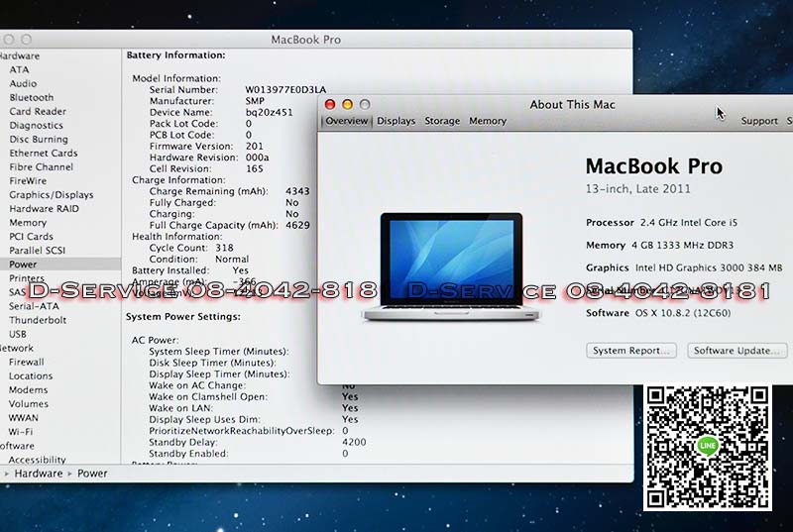Select Parallel SCSI in sidebar

coord(37,250)
